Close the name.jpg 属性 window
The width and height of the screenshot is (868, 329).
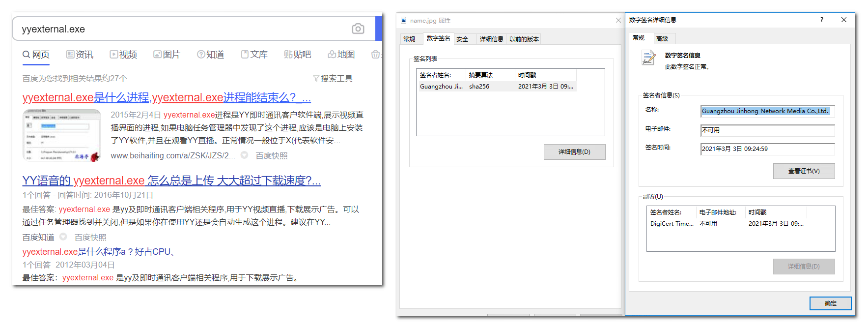point(618,20)
